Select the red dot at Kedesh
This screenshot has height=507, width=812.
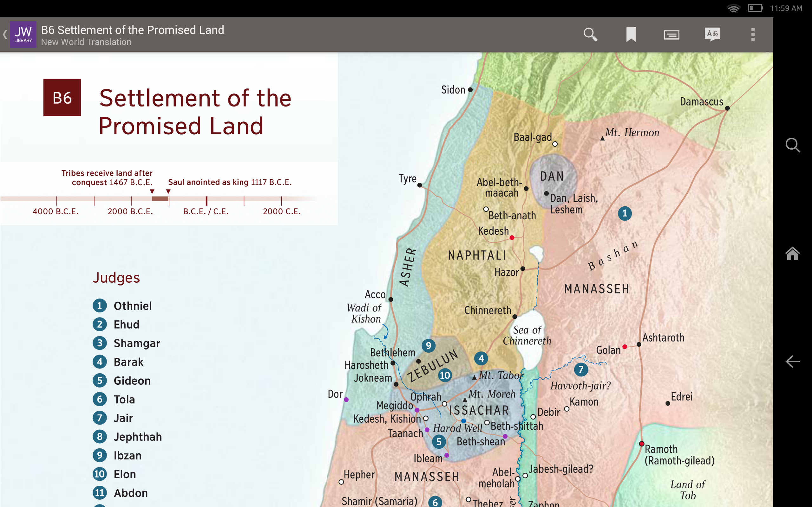point(511,238)
